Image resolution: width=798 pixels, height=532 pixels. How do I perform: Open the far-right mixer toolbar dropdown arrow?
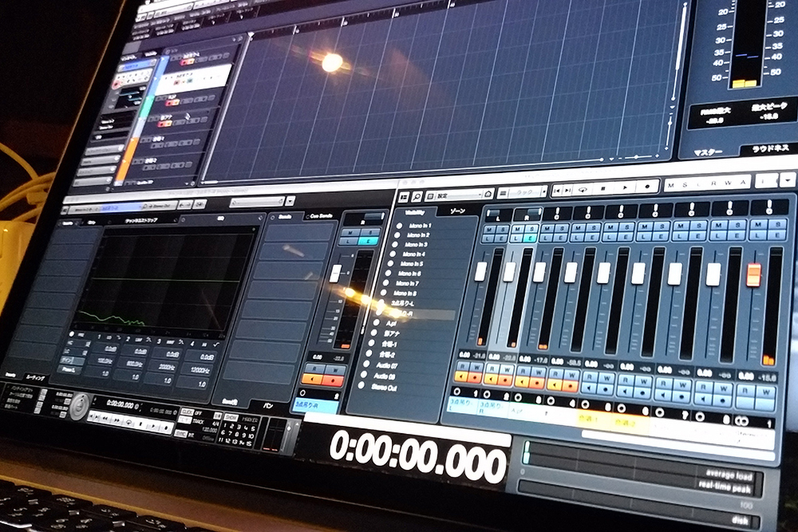tap(787, 179)
